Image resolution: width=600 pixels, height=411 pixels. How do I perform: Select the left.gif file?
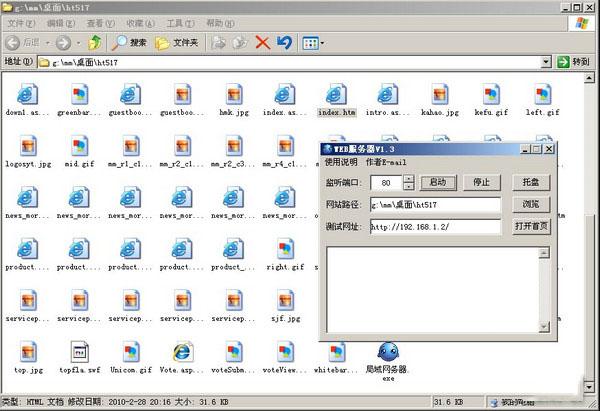click(542, 100)
